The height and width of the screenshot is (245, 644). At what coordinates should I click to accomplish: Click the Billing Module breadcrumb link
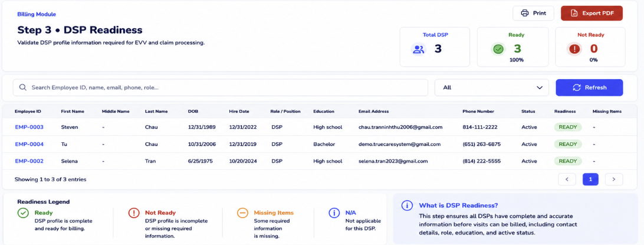37,14
